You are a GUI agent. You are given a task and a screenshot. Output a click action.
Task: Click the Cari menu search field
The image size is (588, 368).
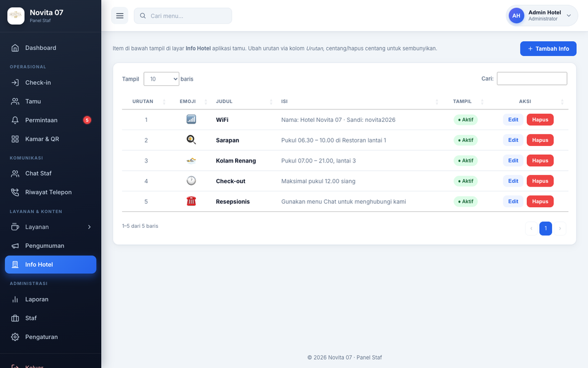click(x=183, y=16)
